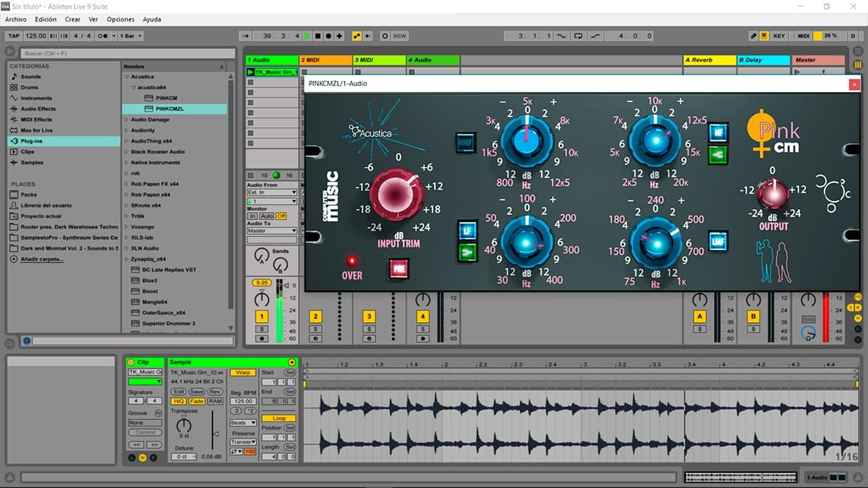Screen dimensions: 868x488
Task: Open the Ver menu
Action: pyautogui.click(x=93, y=20)
